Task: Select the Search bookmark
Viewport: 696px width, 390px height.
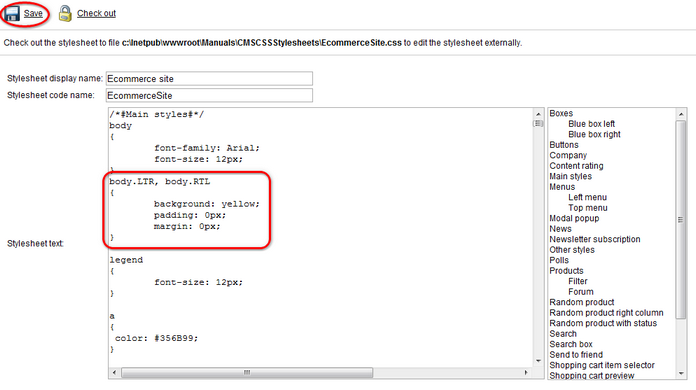Action: tap(563, 334)
